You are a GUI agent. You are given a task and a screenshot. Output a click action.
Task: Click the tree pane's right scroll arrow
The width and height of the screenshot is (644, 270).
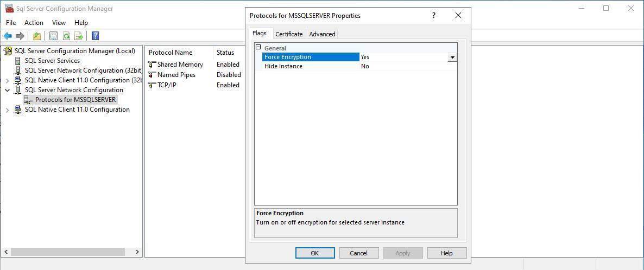(x=137, y=252)
